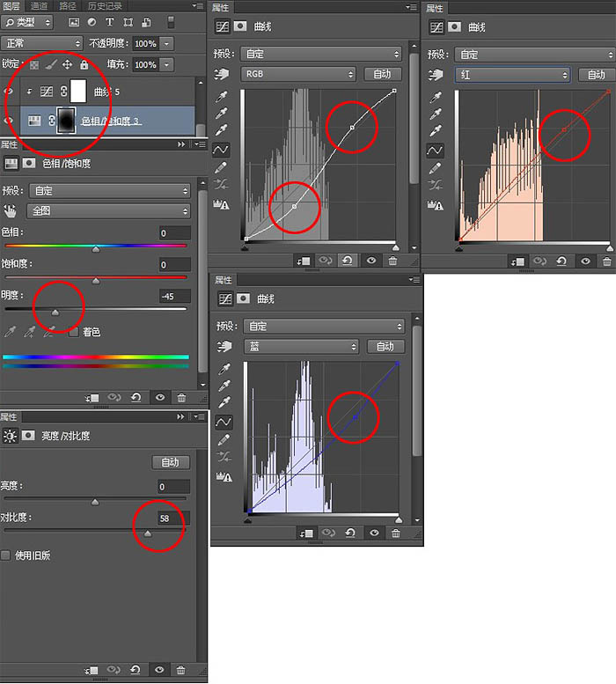The width and height of the screenshot is (616, 684).
Task: Select the lock position (move) icon
Action: pos(67,65)
